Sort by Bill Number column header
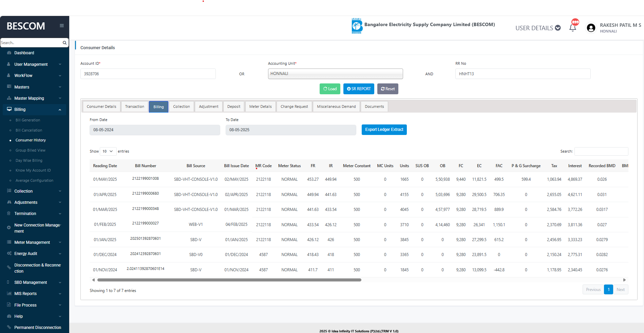 pyautogui.click(x=146, y=166)
